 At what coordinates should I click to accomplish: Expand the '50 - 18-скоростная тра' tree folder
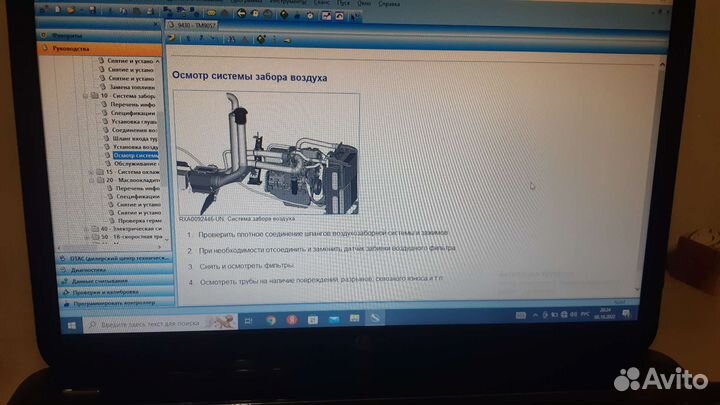[86, 237]
